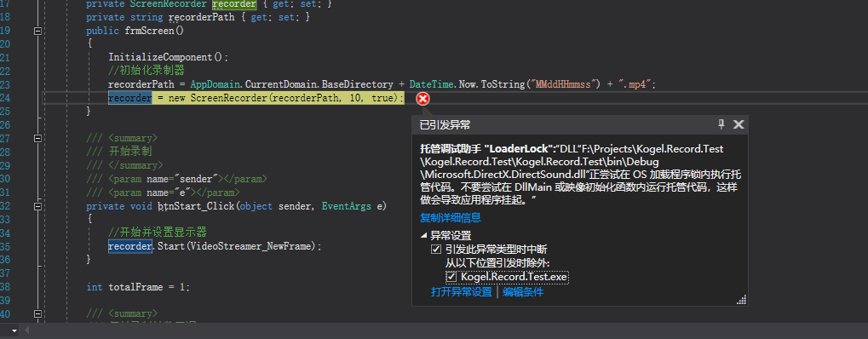Click DateTime in the line 23 expression
Image resolution: width=868 pixels, height=339 pixels.
click(431, 85)
